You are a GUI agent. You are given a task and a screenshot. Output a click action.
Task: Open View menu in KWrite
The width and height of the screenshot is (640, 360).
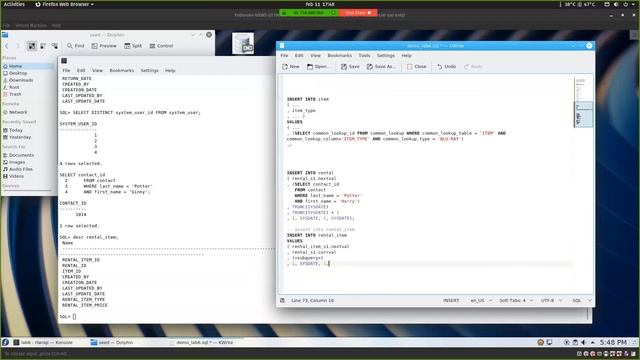316,56
